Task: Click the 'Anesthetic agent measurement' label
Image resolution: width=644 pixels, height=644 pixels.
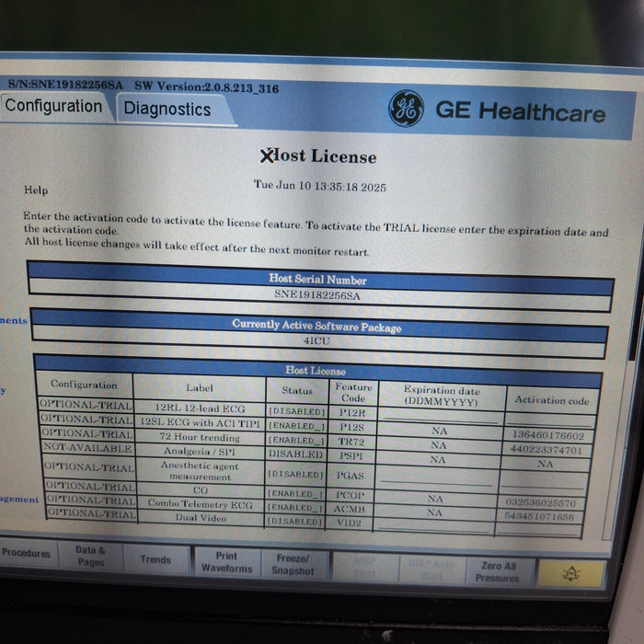Action: pyautogui.click(x=200, y=471)
